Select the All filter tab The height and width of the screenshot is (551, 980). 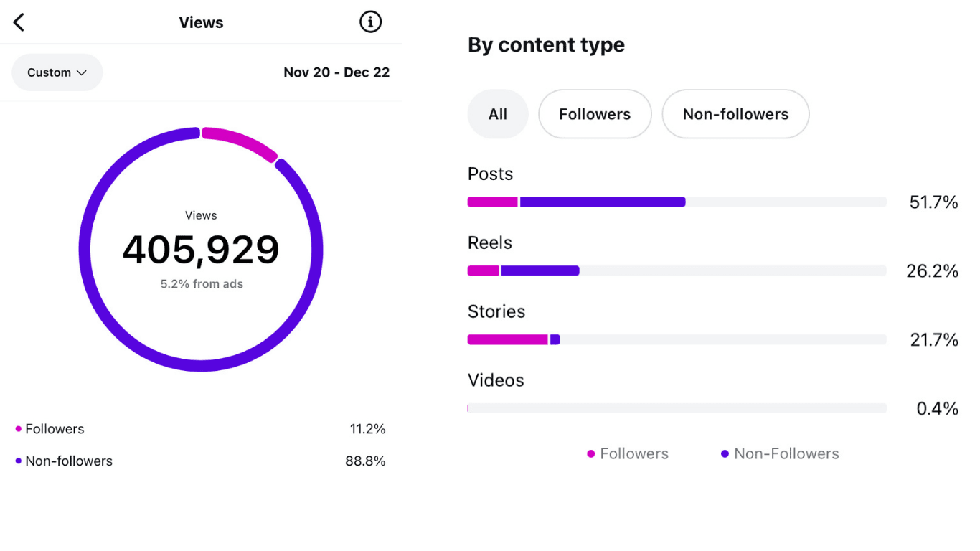pyautogui.click(x=498, y=114)
